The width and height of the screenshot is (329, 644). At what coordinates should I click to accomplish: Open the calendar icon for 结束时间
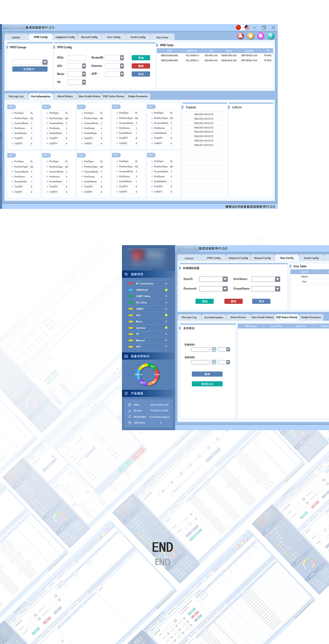click(x=214, y=362)
